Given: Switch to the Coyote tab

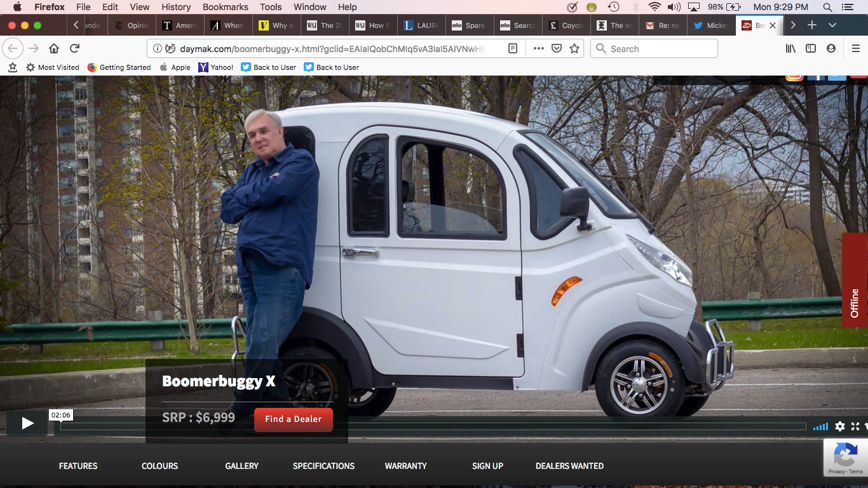Looking at the screenshot, I should 566,25.
